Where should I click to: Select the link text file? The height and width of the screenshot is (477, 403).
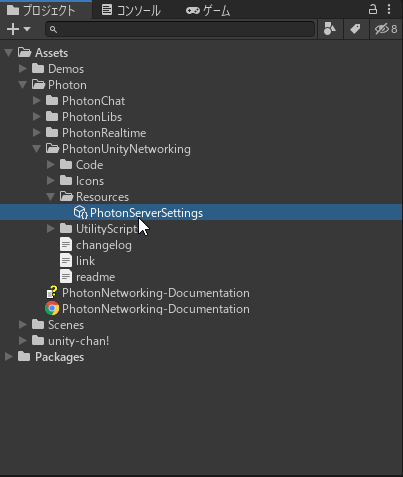pyautogui.click(x=77, y=261)
